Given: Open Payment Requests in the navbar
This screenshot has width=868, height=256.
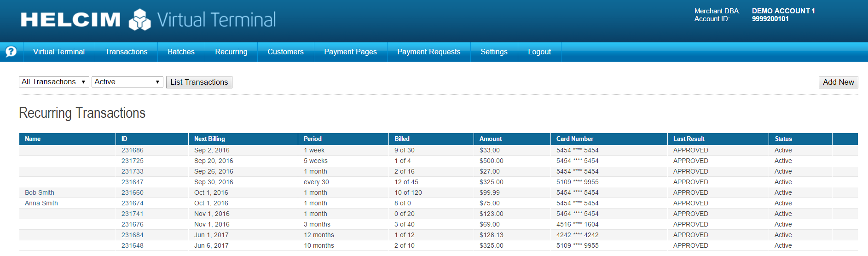Looking at the screenshot, I should coord(428,52).
